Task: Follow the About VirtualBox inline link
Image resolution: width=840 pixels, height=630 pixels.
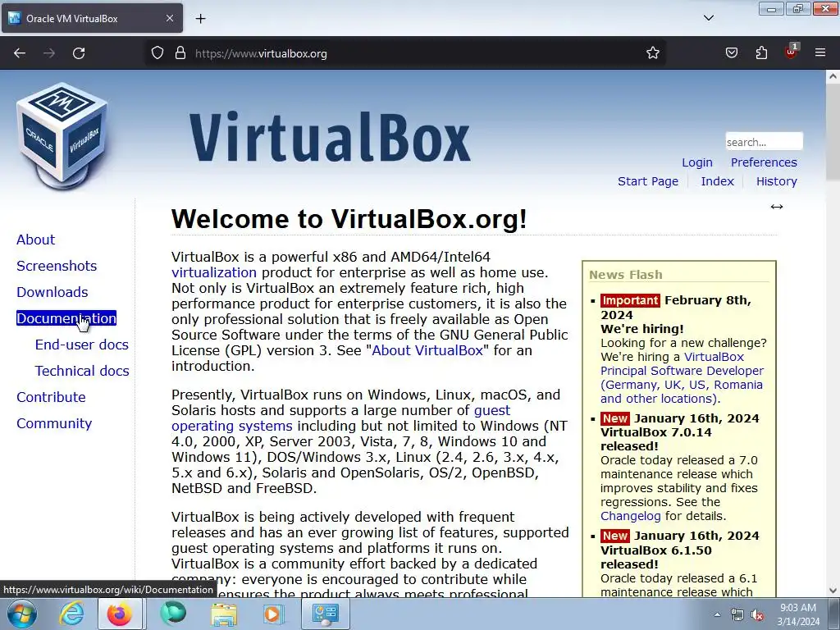Action: (427, 350)
